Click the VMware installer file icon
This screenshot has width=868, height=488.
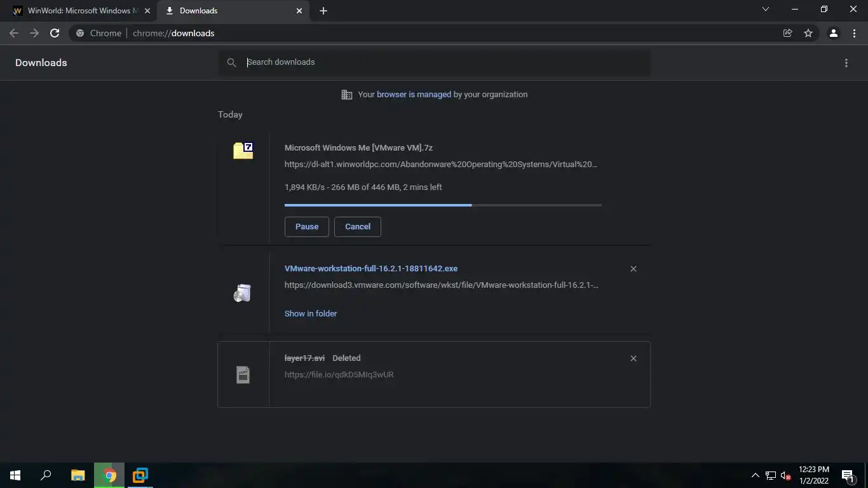click(243, 293)
